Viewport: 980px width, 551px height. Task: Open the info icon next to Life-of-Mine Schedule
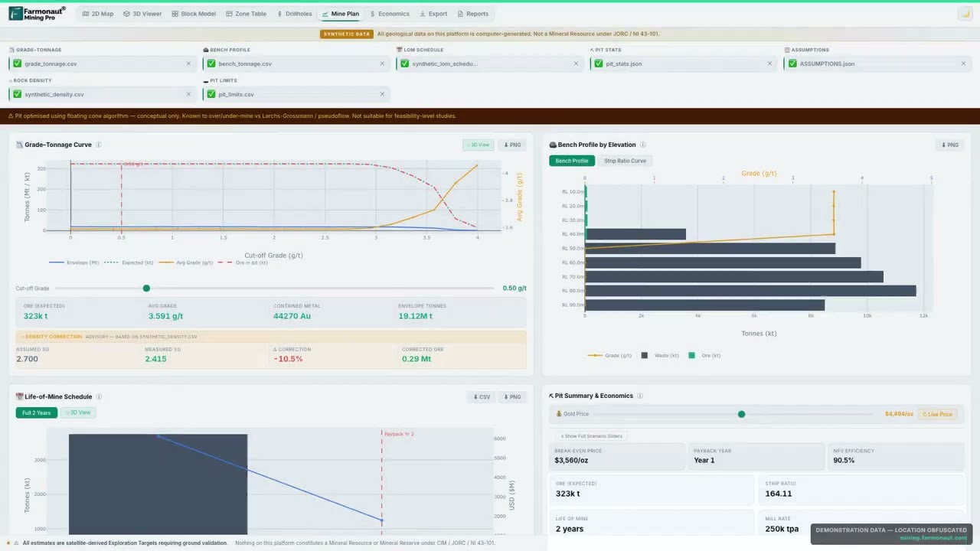pyautogui.click(x=99, y=396)
